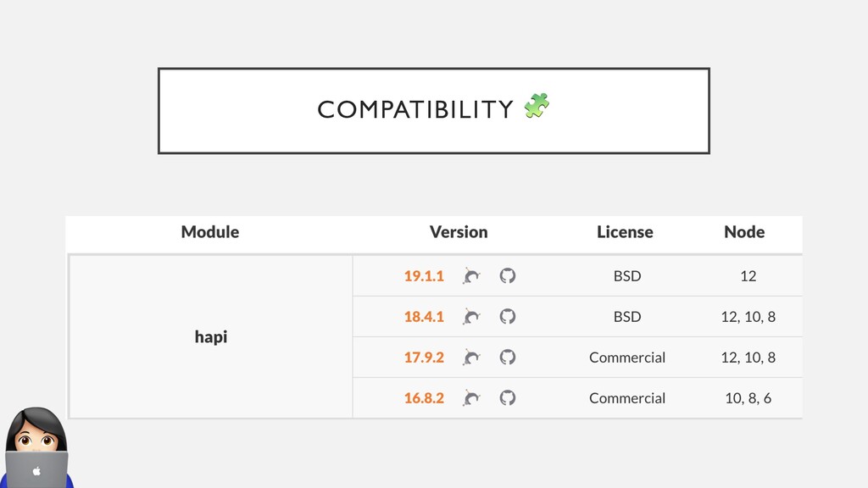
Task: Click the Node column header
Action: point(744,232)
